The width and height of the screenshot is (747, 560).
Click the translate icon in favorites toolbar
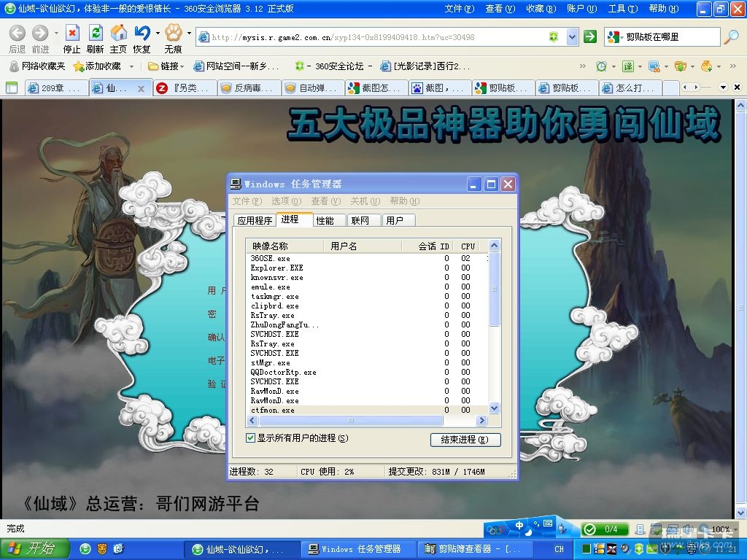628,66
